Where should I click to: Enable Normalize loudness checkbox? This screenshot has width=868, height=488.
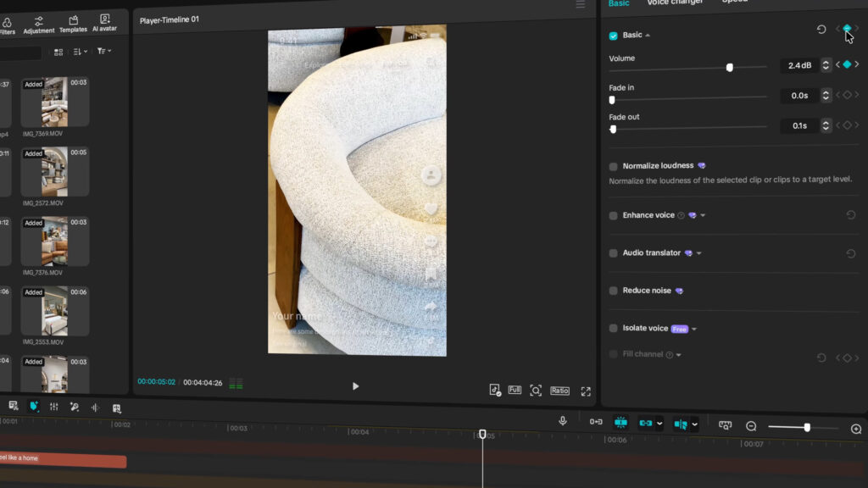[x=614, y=167]
